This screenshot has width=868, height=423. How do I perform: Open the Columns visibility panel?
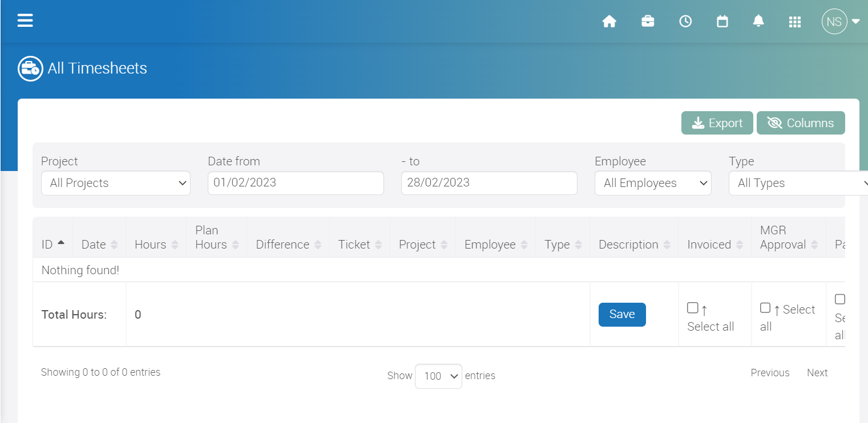[x=801, y=123]
